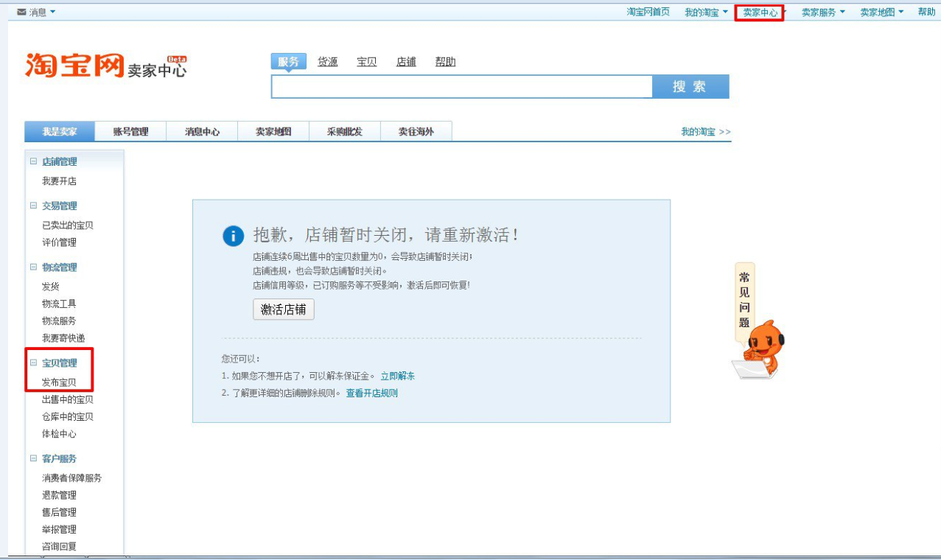The image size is (941, 560).
Task: Go to 淘宝网首页 link
Action: [x=648, y=13]
